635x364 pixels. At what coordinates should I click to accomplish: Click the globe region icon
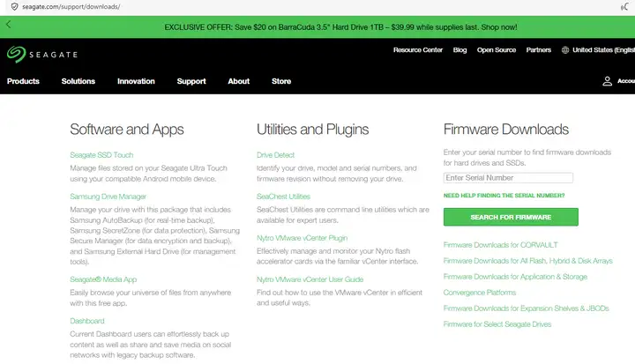pos(565,50)
